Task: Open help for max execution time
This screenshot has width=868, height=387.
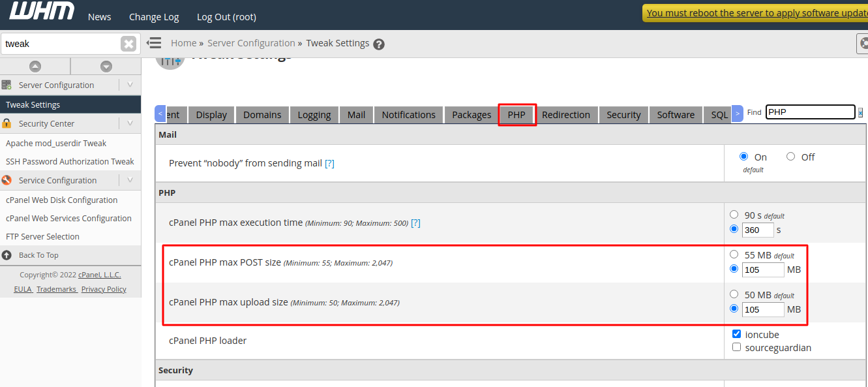Action: (x=415, y=223)
